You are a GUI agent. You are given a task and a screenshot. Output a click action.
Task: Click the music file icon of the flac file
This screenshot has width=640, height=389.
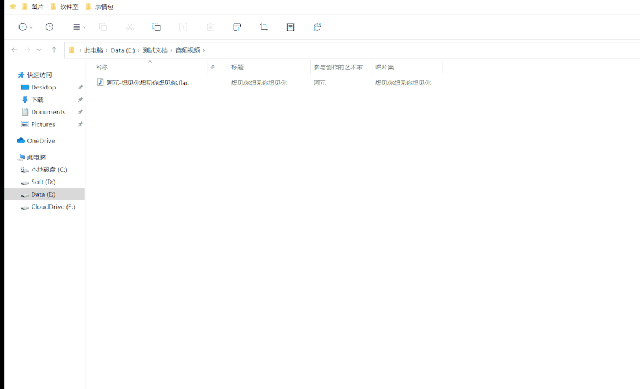[x=100, y=82]
